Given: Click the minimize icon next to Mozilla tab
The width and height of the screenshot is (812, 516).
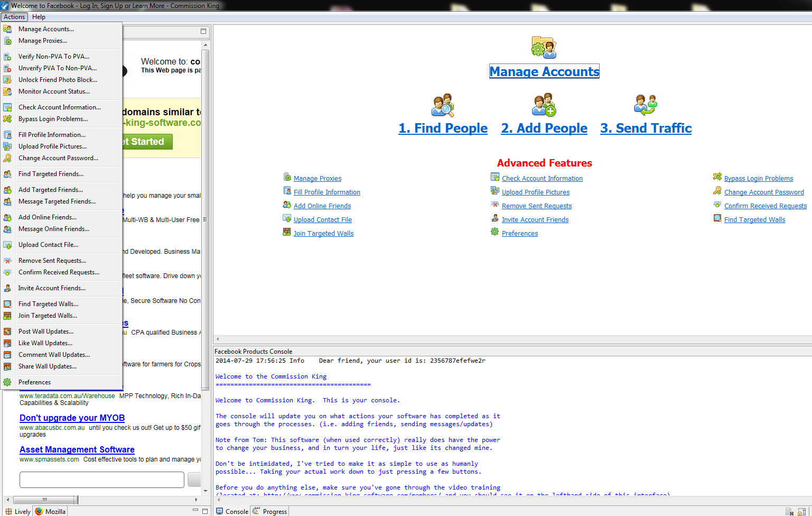Looking at the screenshot, I should (x=195, y=510).
